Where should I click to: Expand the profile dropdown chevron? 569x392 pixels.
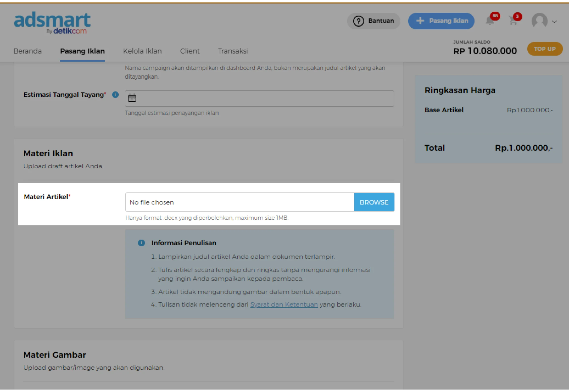coord(554,22)
